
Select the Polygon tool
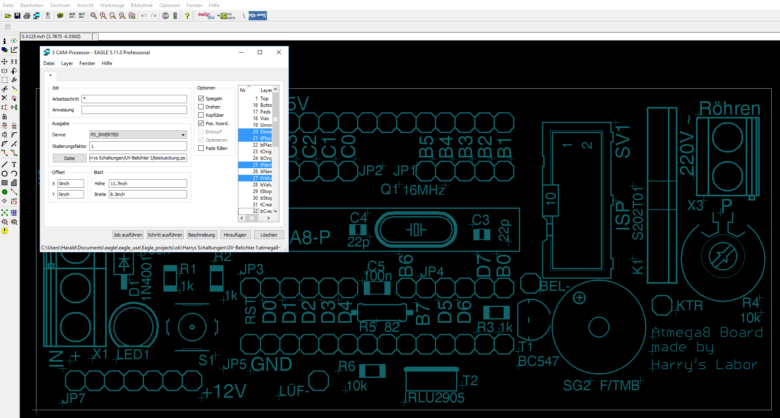[14, 183]
